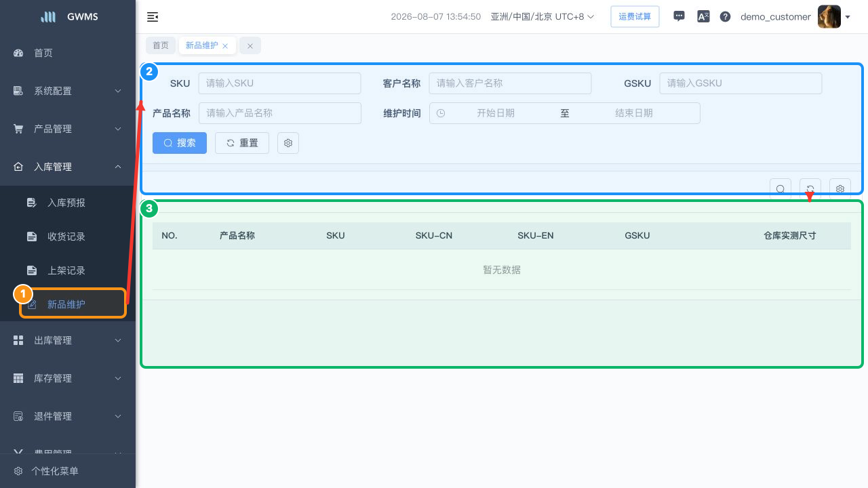Click the 仓库实测尺寸 column header
The height and width of the screenshot is (488, 868).
pos(790,236)
